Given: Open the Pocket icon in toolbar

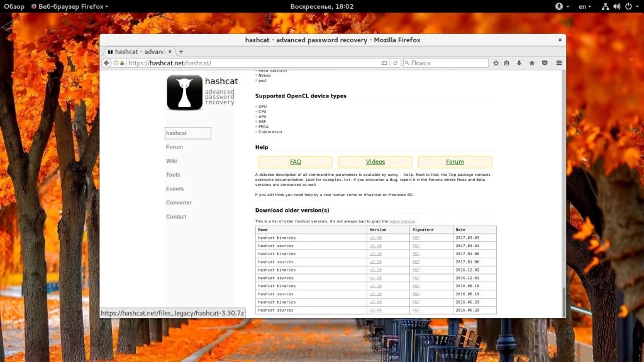Looking at the screenshot, I should 545,63.
